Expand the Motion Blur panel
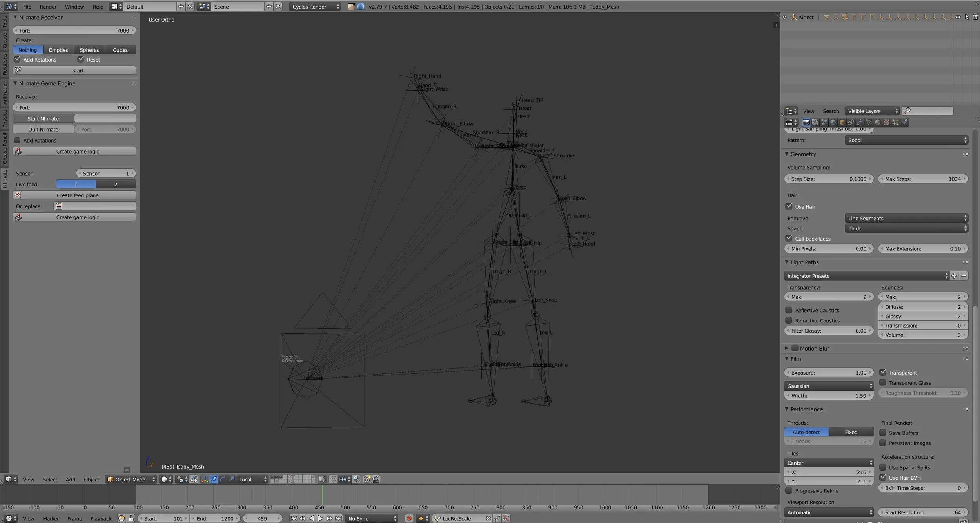Viewport: 980px width, 523px height. tap(786, 348)
